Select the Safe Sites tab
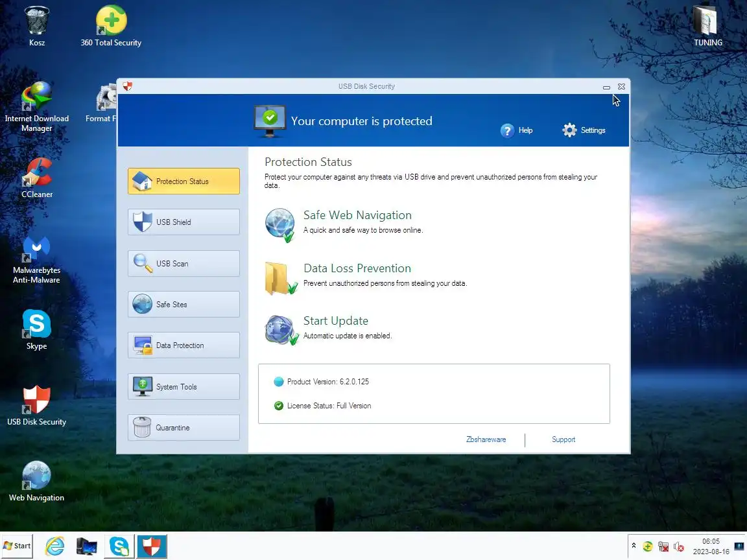The width and height of the screenshot is (747, 560). pos(184,304)
